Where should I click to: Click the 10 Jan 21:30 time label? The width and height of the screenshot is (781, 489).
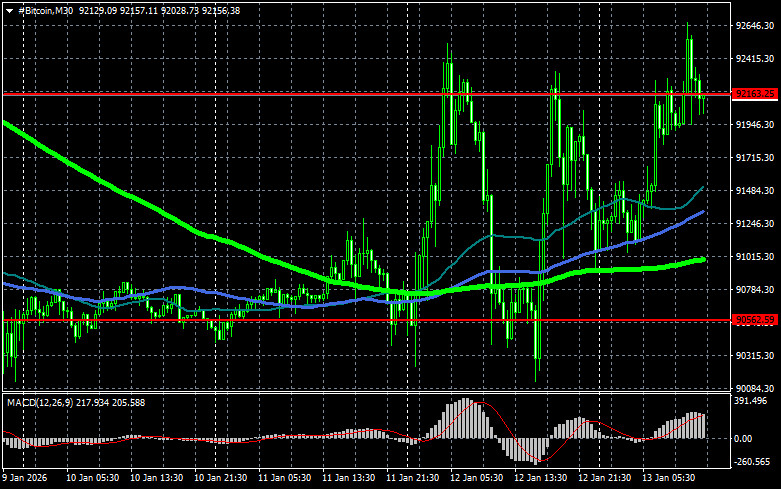point(218,478)
